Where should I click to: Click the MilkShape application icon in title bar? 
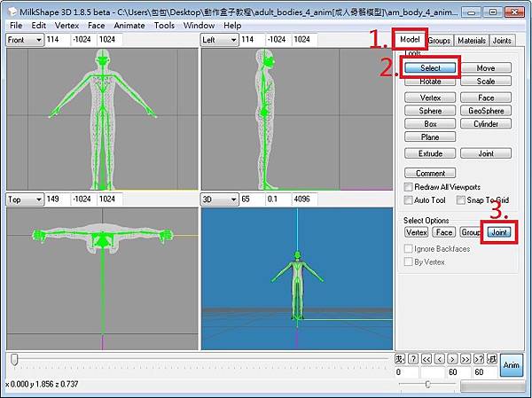[x=12, y=12]
